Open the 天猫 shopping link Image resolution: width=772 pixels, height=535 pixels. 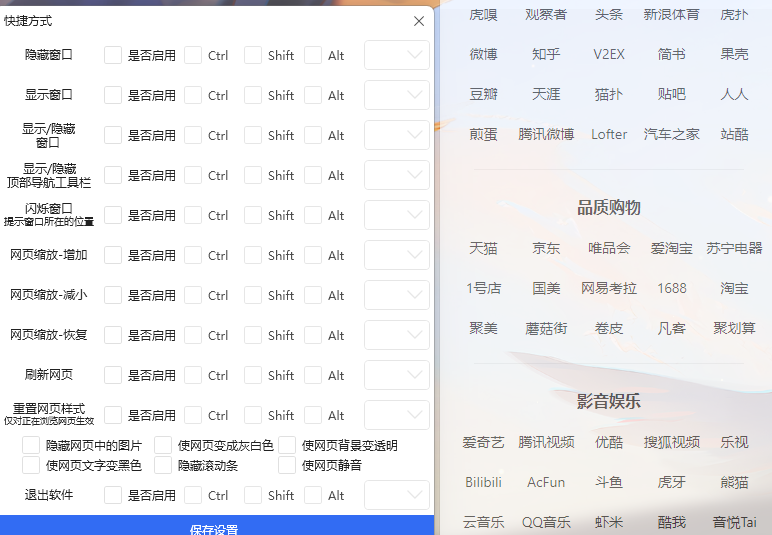(483, 248)
